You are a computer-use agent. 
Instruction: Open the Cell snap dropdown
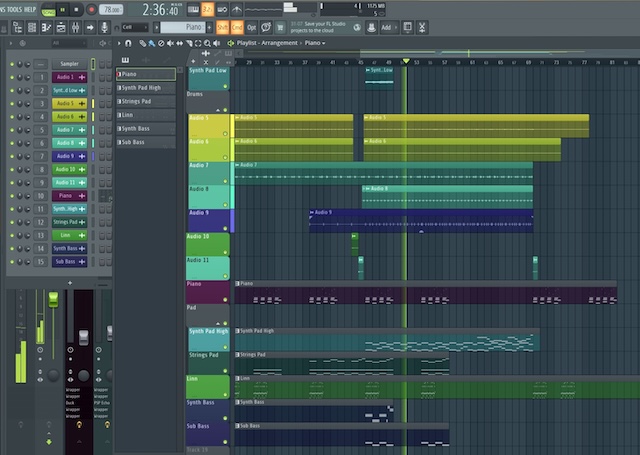coord(135,27)
